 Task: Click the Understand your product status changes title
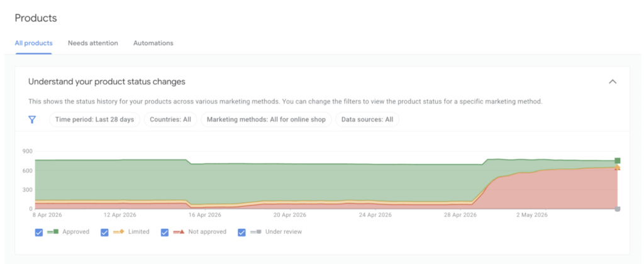(107, 82)
